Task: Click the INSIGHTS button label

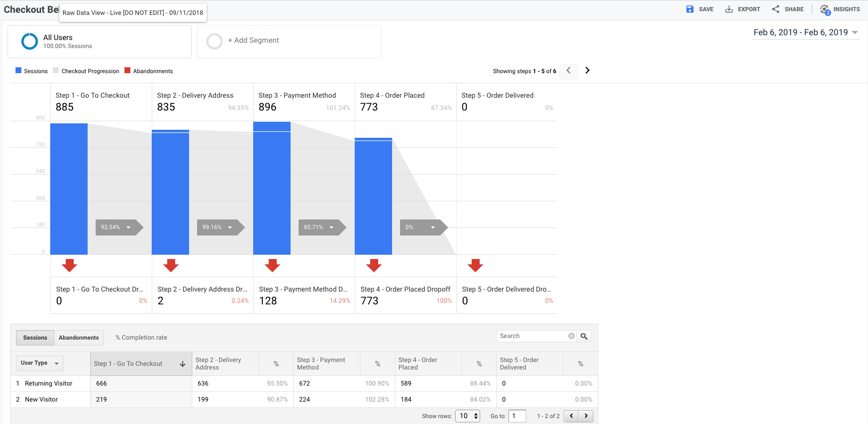Action: [x=847, y=9]
